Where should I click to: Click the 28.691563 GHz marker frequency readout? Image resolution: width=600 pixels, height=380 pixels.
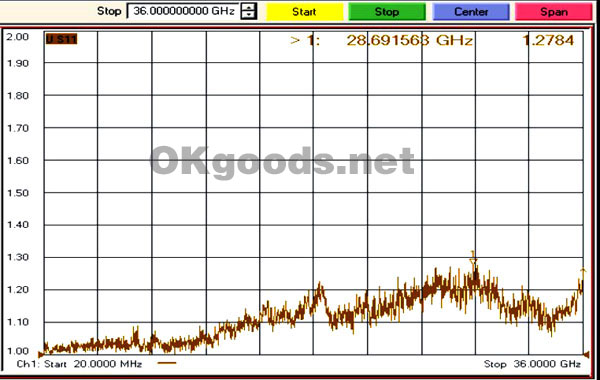coord(409,40)
